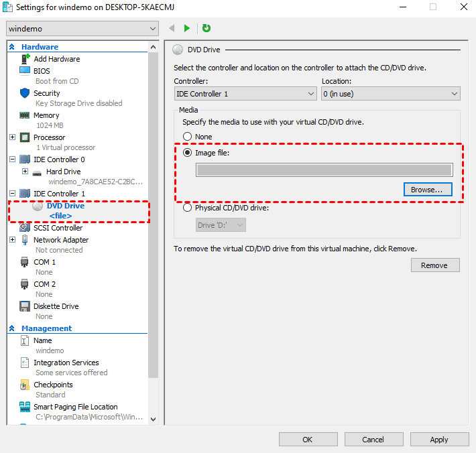The image size is (476, 453).
Task: Select the None media radio button
Action: (x=187, y=137)
